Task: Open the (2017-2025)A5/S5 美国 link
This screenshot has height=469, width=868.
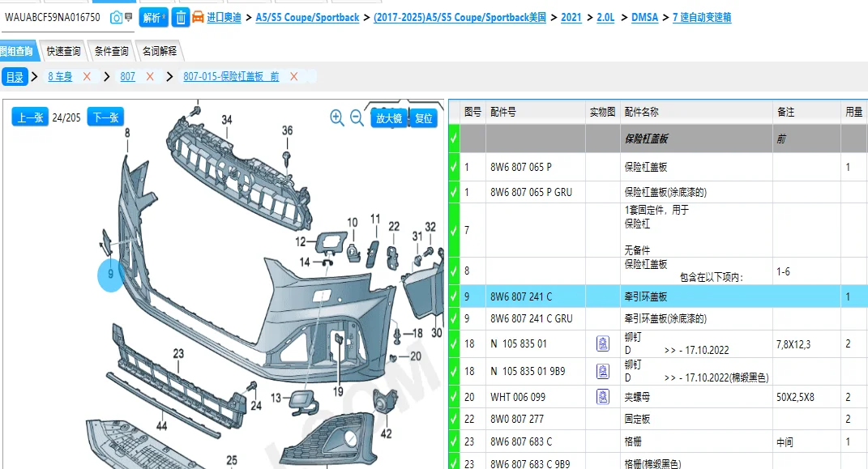Action: (x=460, y=18)
